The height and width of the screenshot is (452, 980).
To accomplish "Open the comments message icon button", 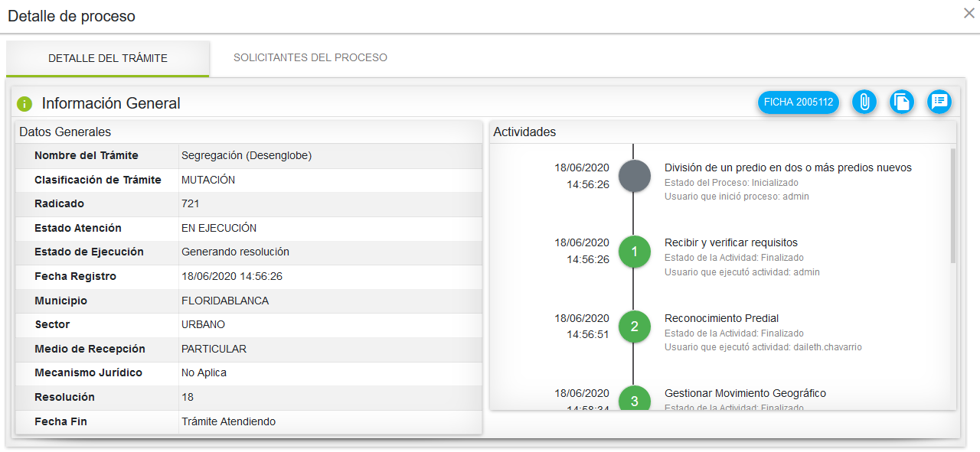I will click(x=939, y=102).
